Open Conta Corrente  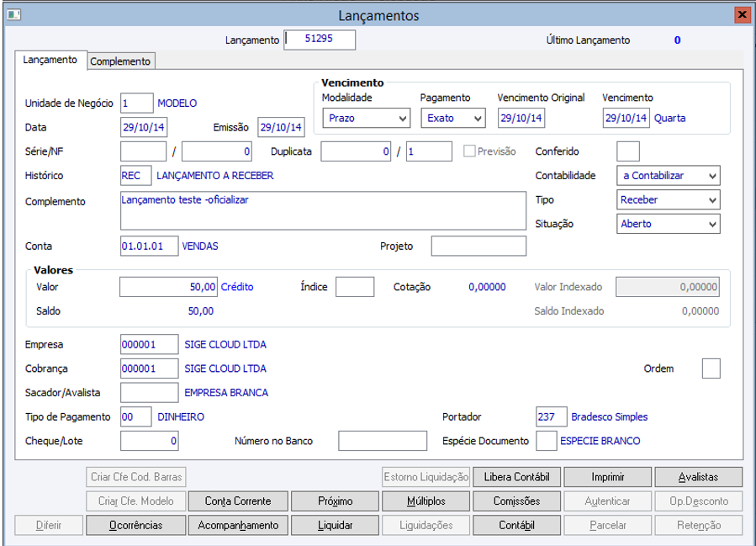239,501
